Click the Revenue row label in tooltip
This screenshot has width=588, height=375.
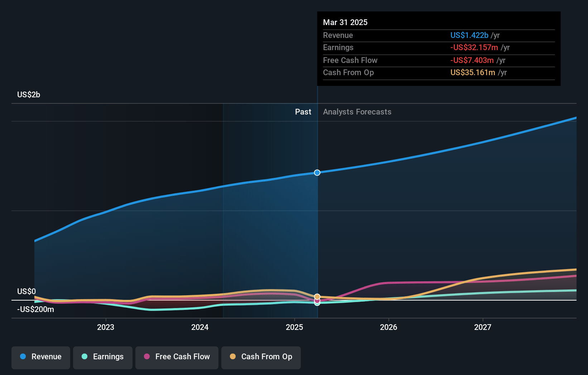tap(338, 35)
